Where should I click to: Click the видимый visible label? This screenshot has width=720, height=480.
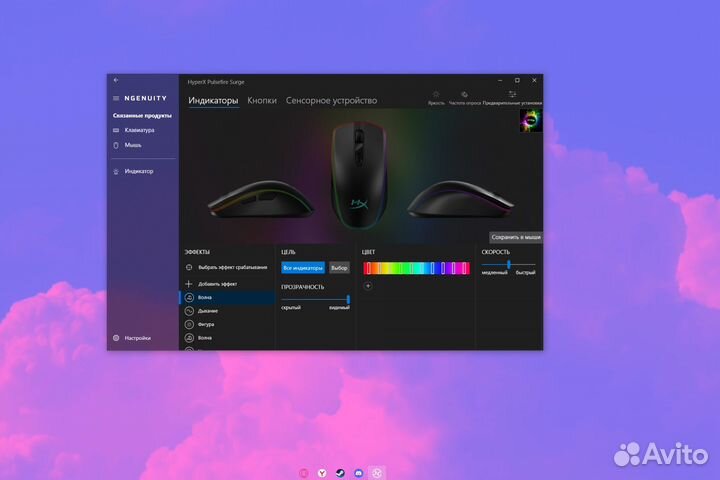(x=339, y=308)
